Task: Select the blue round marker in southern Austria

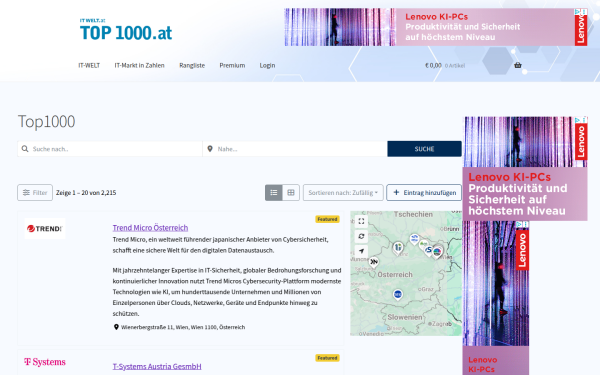Action: click(398, 294)
